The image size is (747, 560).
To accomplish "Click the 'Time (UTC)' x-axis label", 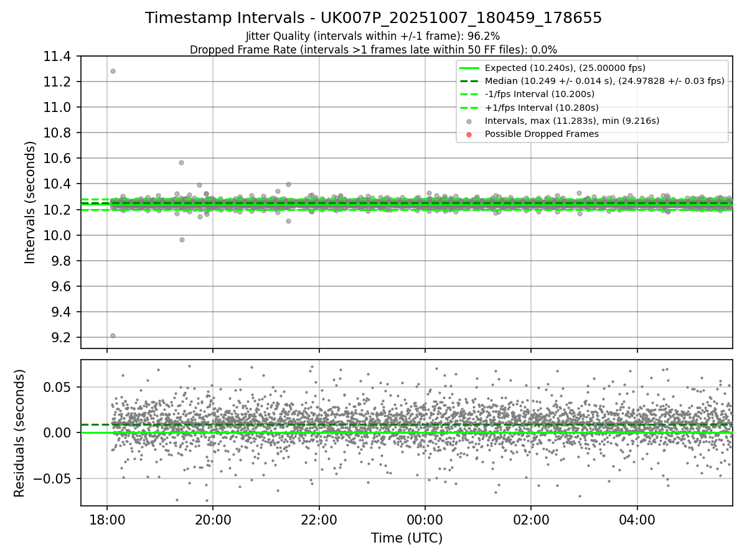I will 406,538.
